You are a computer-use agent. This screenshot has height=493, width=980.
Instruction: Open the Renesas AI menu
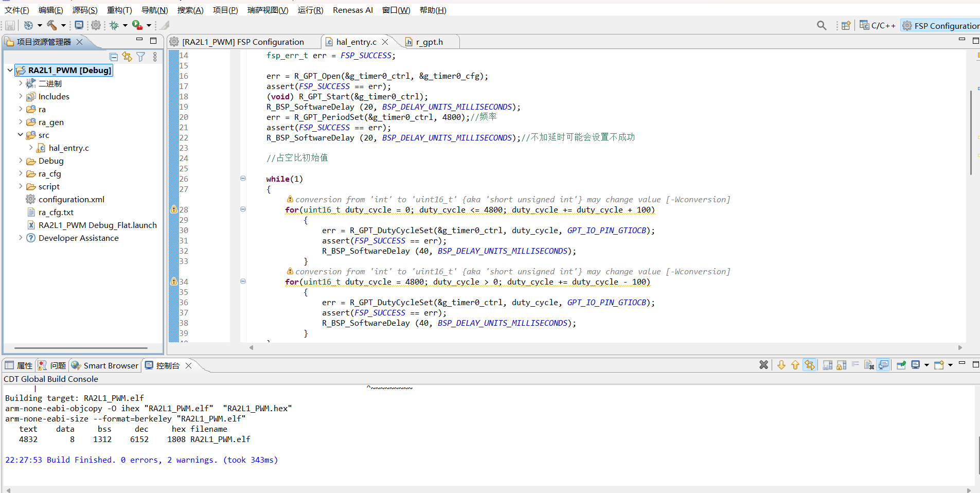352,10
